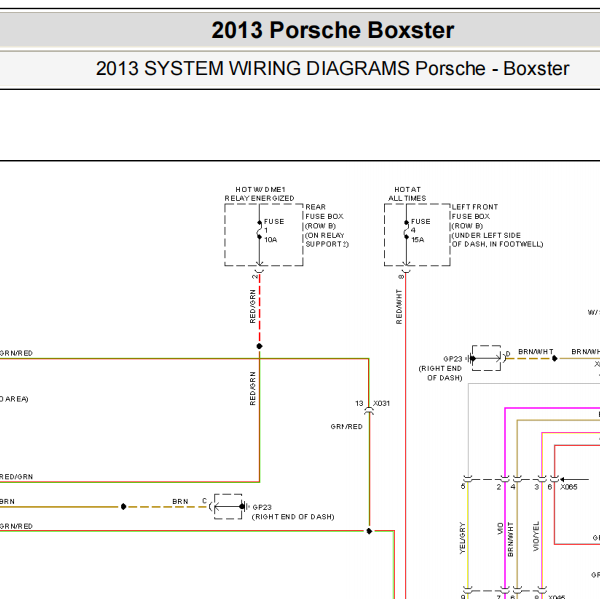600x599 pixels.
Task: Select the vertical "YEL/GRY" wire label
Action: [x=462, y=538]
